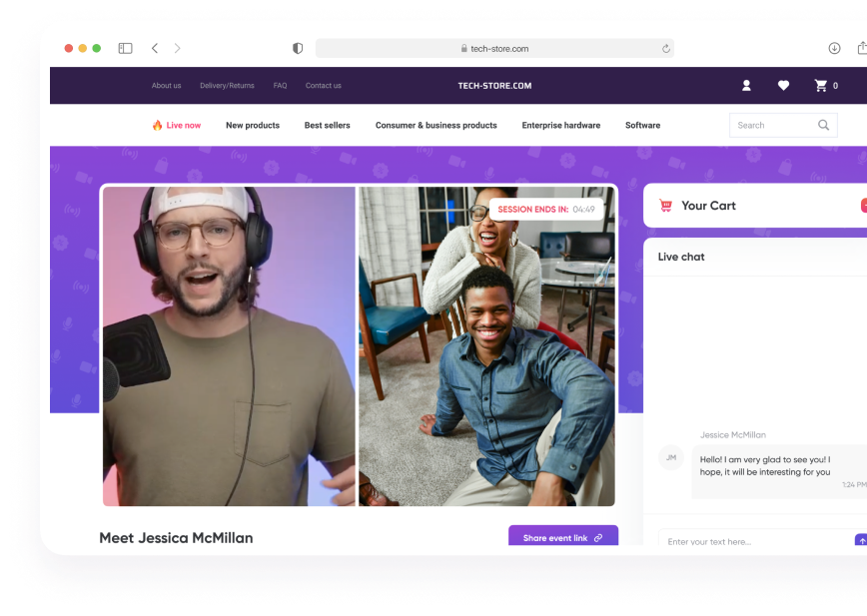Click the Live chat heading
Image resolution: width=867 pixels, height=616 pixels.
pyautogui.click(x=681, y=257)
